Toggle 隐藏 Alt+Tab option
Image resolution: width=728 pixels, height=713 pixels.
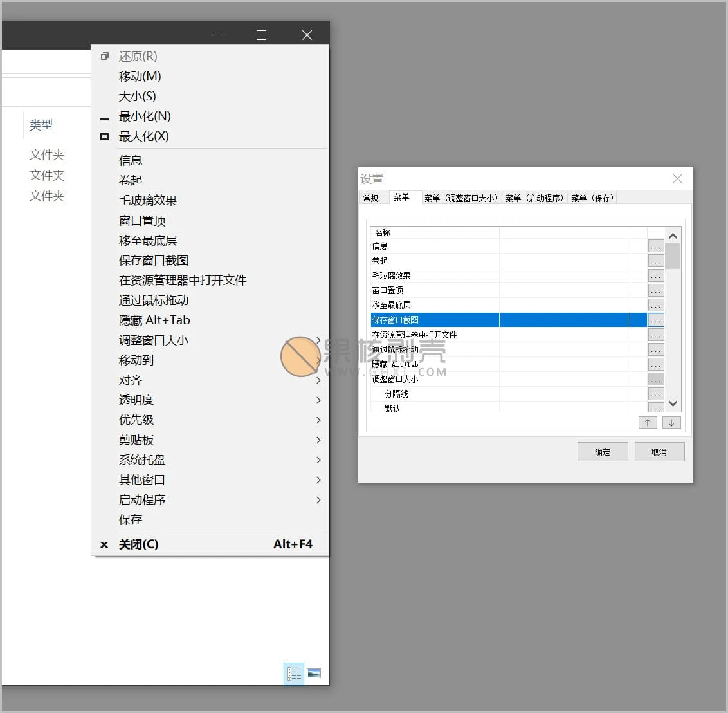155,320
